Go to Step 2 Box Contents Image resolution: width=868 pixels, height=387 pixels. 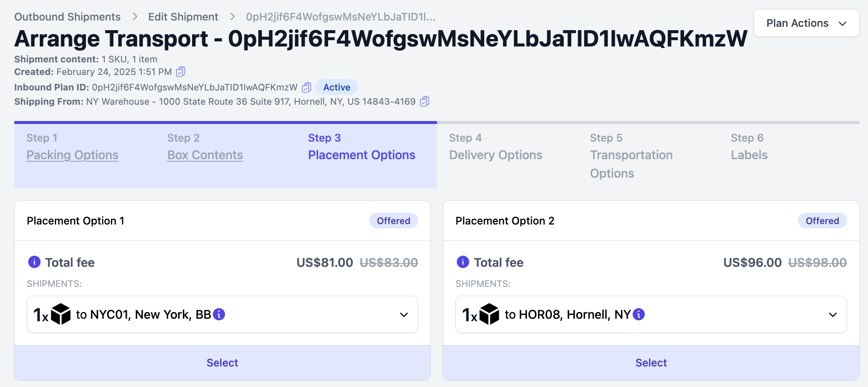(205, 155)
